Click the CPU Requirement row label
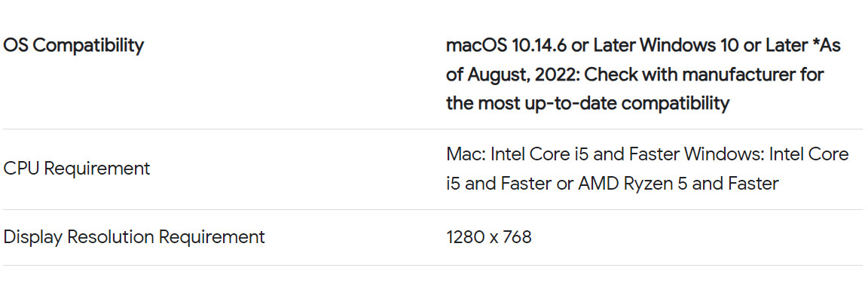 (76, 169)
